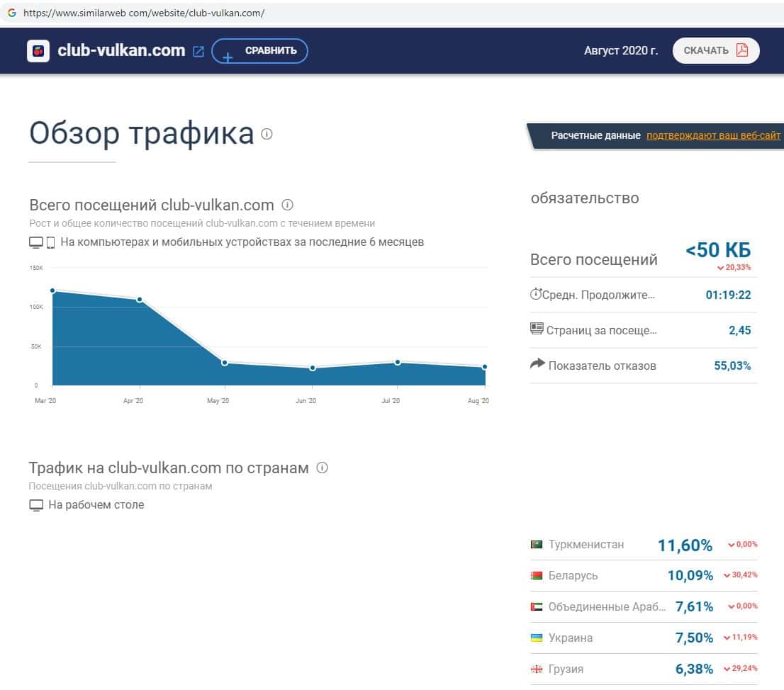Screen dimensions: 784x690
Task: Open external link icon beside club-vulkan.com
Action: [x=198, y=51]
